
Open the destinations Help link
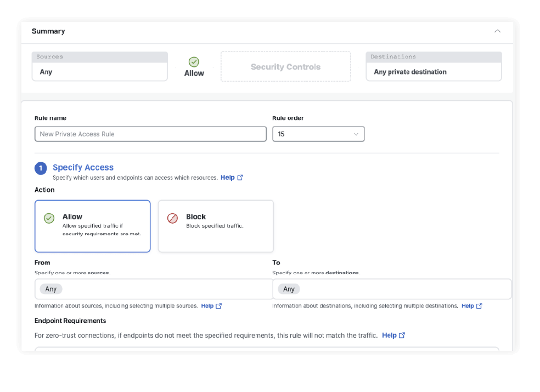tap(467, 306)
